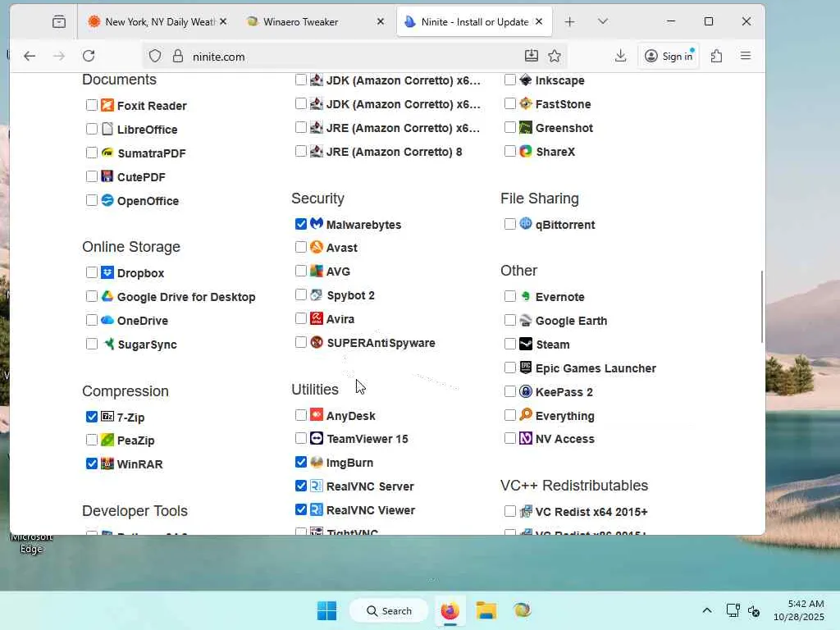Click the OneDrive cloud icon
The image size is (840, 630).
click(107, 320)
